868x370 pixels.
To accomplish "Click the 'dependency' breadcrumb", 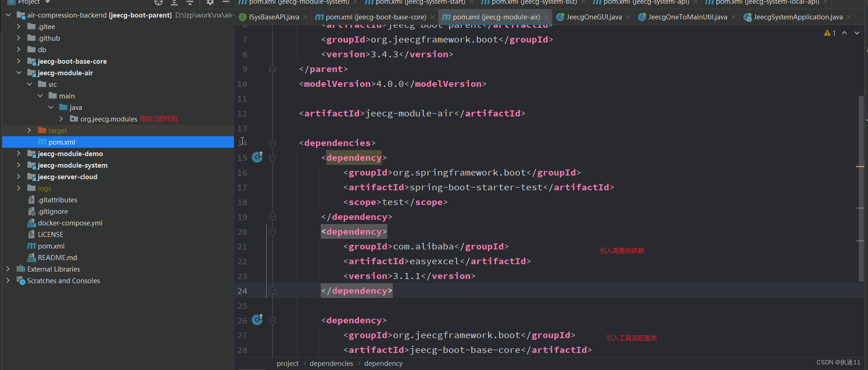I will pos(383,364).
